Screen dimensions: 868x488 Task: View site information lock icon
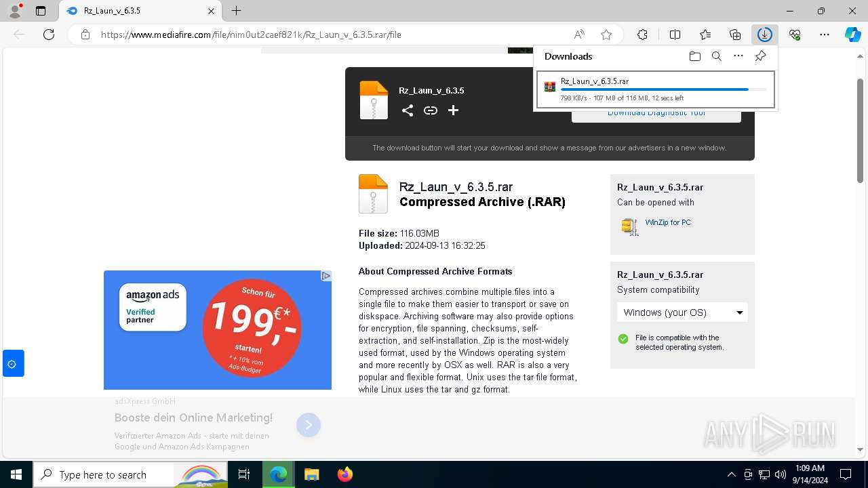(x=85, y=35)
